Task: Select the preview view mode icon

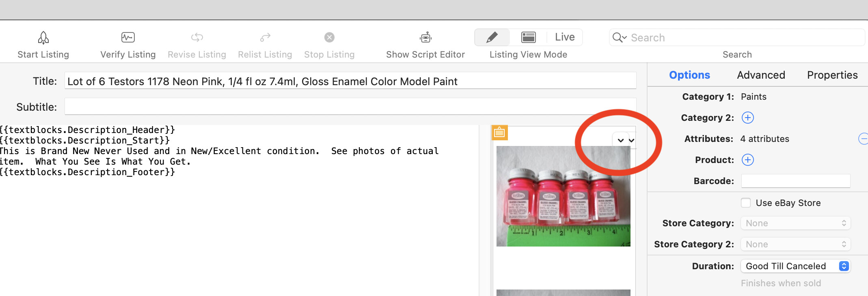Action: [528, 37]
